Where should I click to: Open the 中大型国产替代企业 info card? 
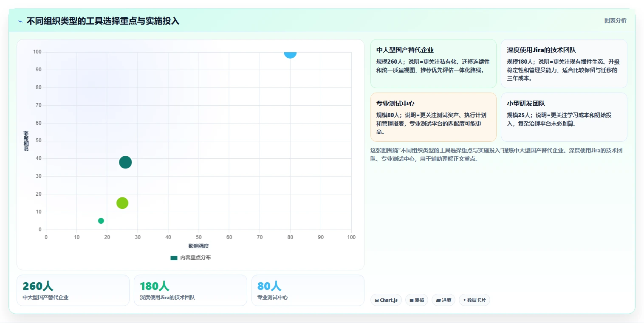click(x=433, y=64)
